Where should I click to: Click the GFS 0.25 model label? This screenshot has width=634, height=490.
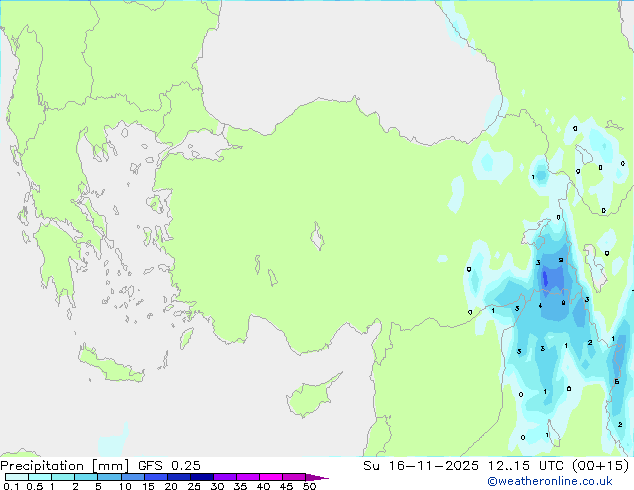click(163, 465)
